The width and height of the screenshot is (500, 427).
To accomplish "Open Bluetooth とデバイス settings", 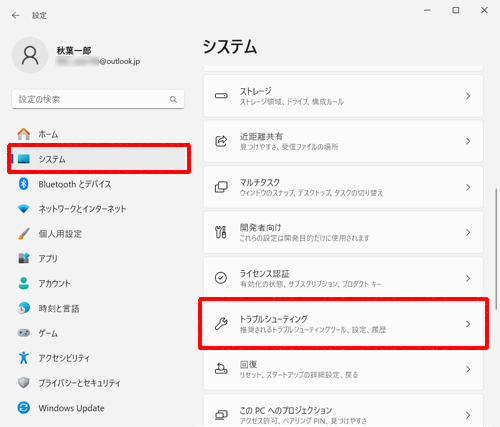I will click(x=99, y=184).
